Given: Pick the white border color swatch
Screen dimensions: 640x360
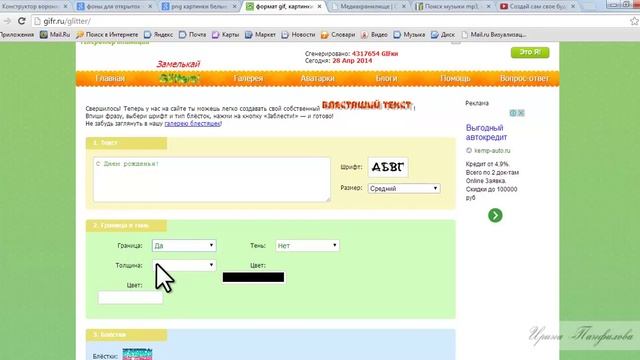Looking at the screenshot, I should click(x=130, y=298).
